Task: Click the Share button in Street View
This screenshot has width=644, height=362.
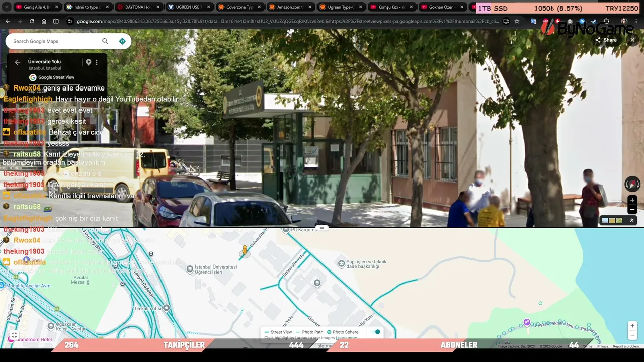Action: 606,40
